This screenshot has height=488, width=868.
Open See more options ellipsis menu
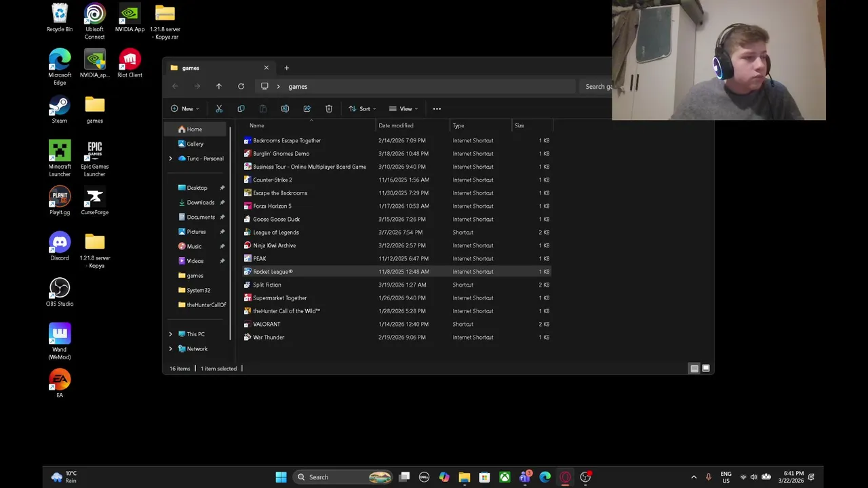(437, 108)
